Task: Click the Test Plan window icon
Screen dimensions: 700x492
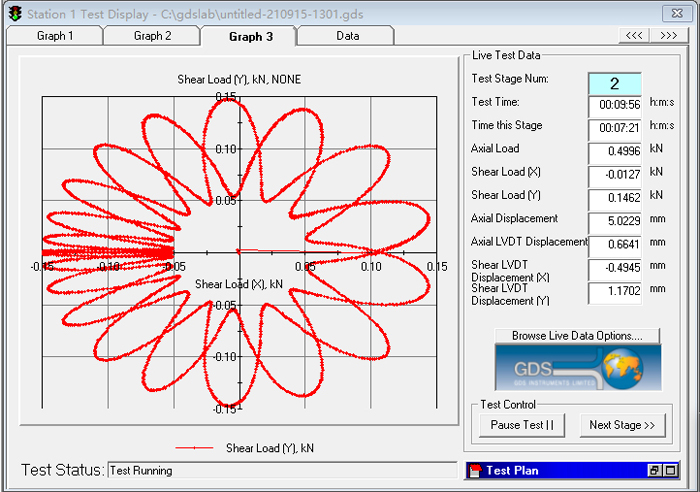Action: (x=475, y=471)
